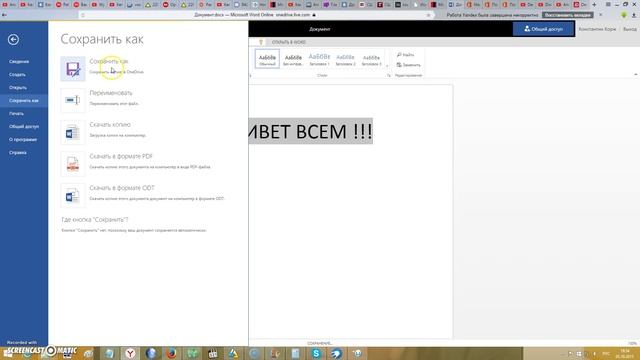Open the Открыть sidebar item

[18, 87]
